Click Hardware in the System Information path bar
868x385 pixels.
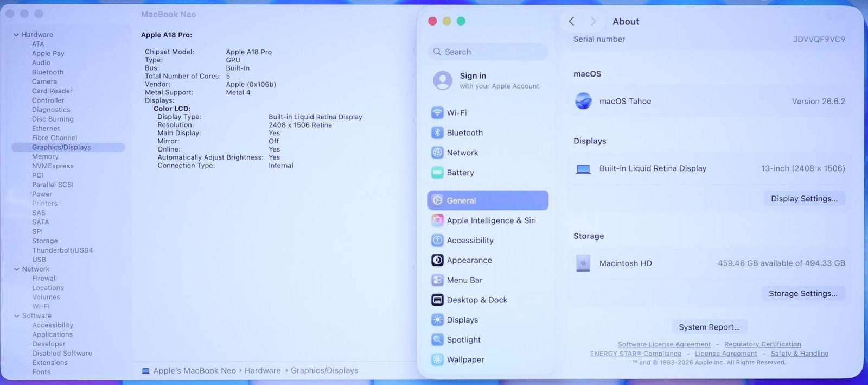click(263, 370)
